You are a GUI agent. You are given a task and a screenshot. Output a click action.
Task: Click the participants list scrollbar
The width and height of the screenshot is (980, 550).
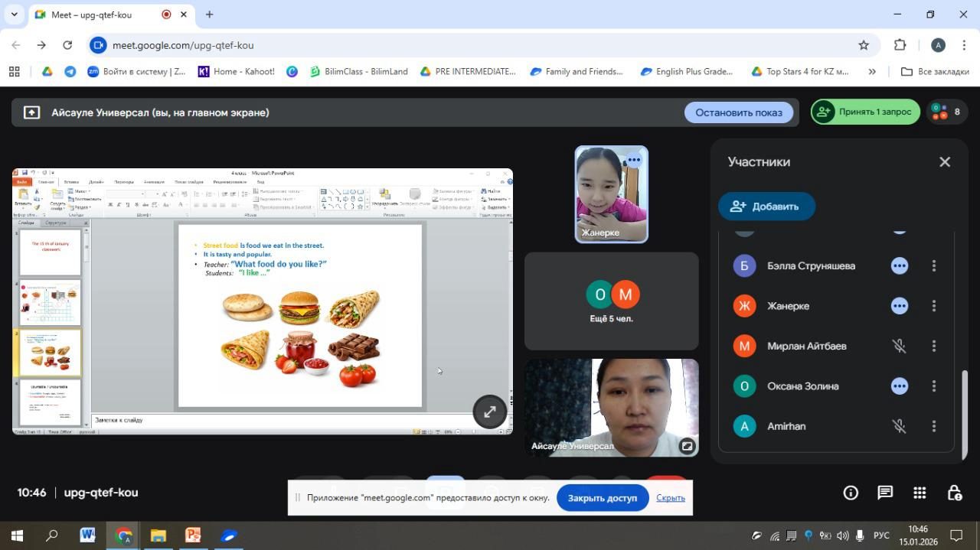click(x=964, y=413)
